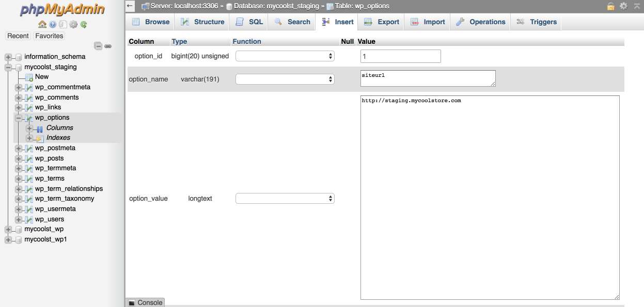Reload navigation panel with green refresh icon
This screenshot has width=644, height=307.
pyautogui.click(x=84, y=24)
